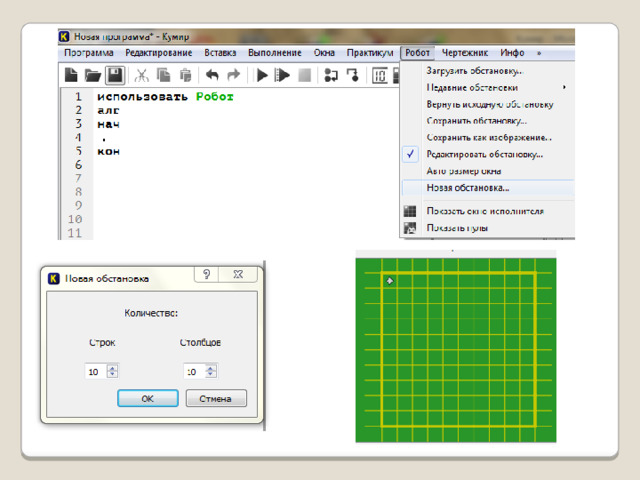Open the Программа menu
Viewport: 640px width, 480px height.
click(x=89, y=52)
